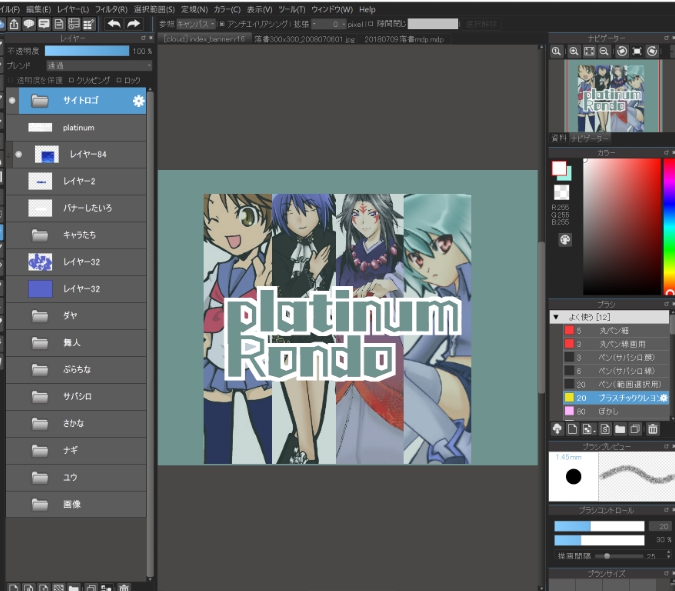This screenshot has width=675, height=591.
Task: Toggle visibility of the platinum layer
Action: [x=12, y=127]
